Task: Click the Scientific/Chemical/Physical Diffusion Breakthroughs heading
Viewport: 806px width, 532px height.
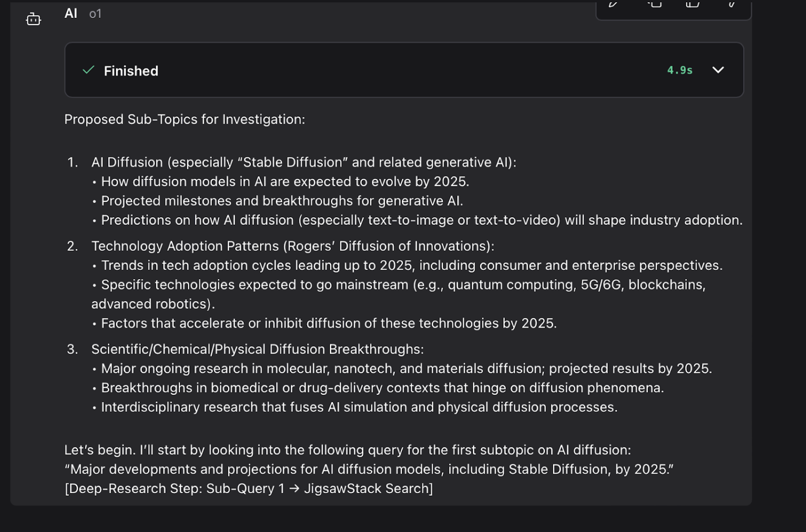Action: 257,349
